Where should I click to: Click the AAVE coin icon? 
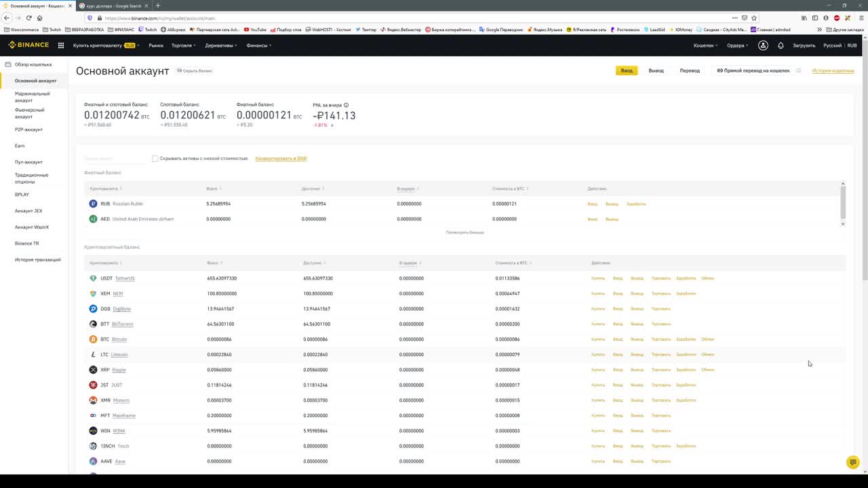94,462
